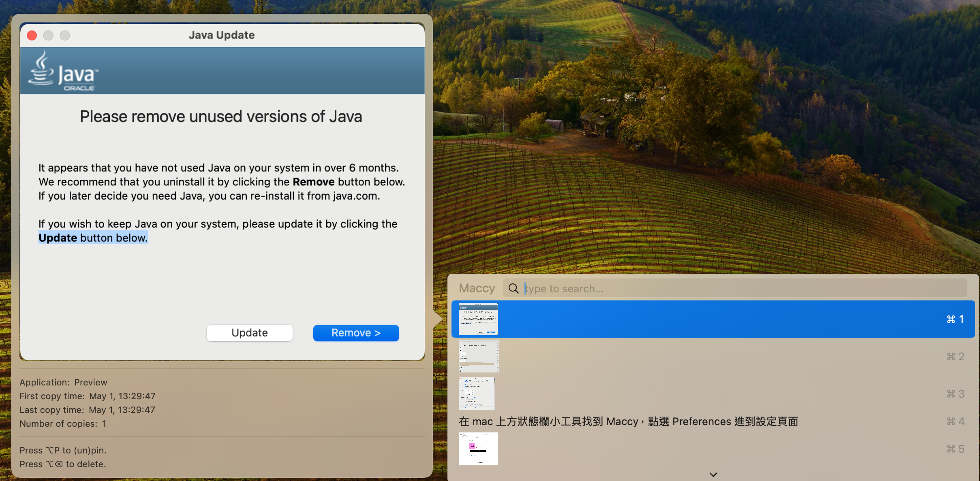The width and height of the screenshot is (980, 481).
Task: Click the ⌘ 1 shortcut label
Action: click(955, 319)
